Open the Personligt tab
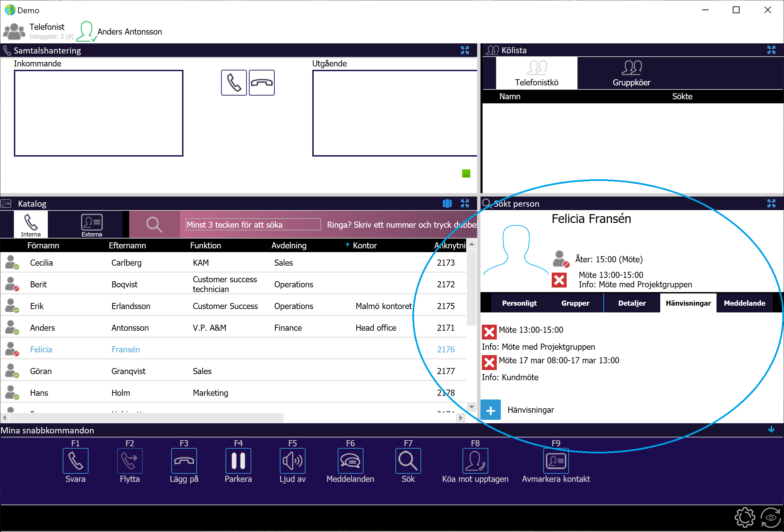The width and height of the screenshot is (784, 532). pyautogui.click(x=519, y=303)
